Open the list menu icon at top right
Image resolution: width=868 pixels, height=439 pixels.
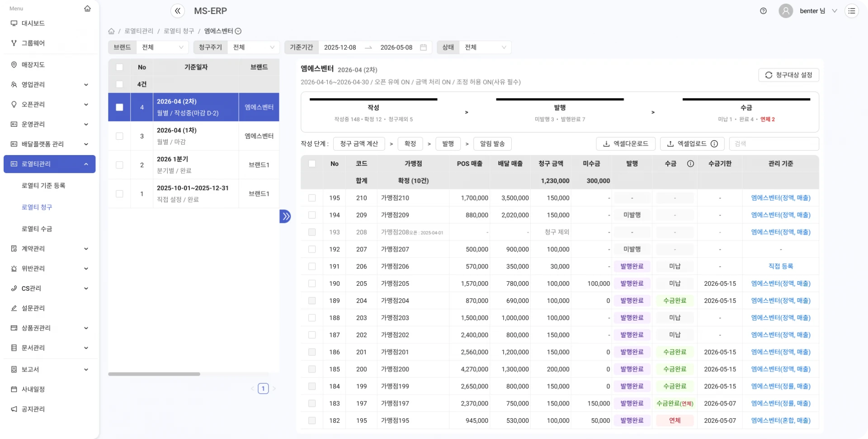coord(852,11)
